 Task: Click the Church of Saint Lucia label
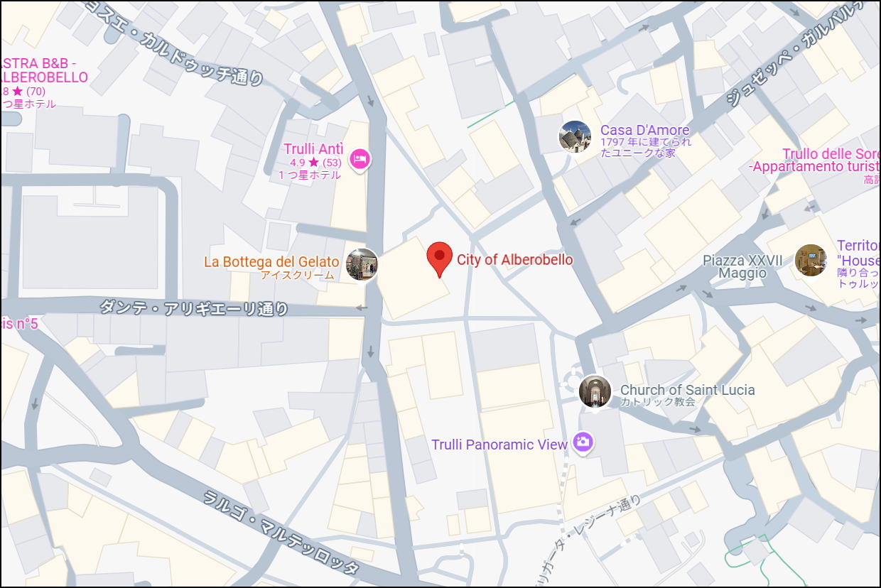(688, 390)
